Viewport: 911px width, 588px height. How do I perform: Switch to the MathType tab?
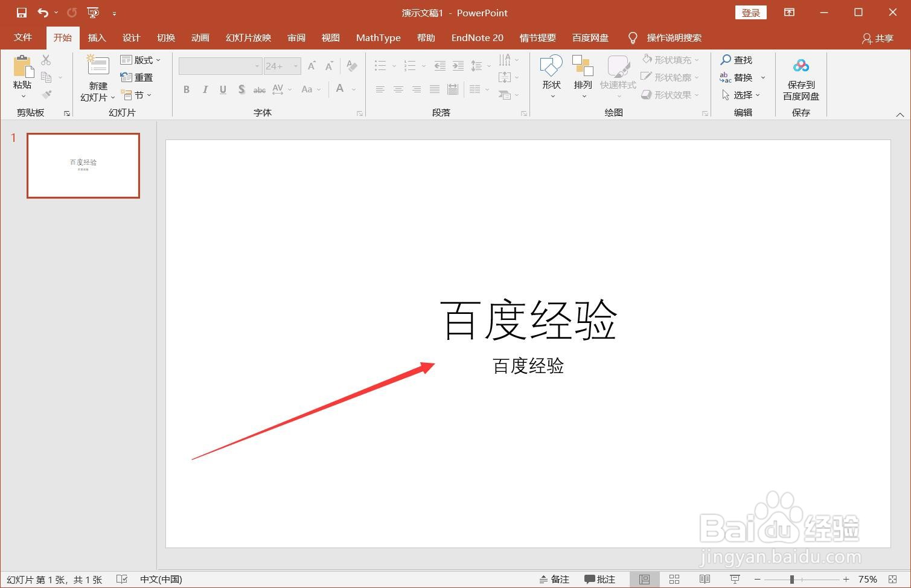click(x=379, y=37)
